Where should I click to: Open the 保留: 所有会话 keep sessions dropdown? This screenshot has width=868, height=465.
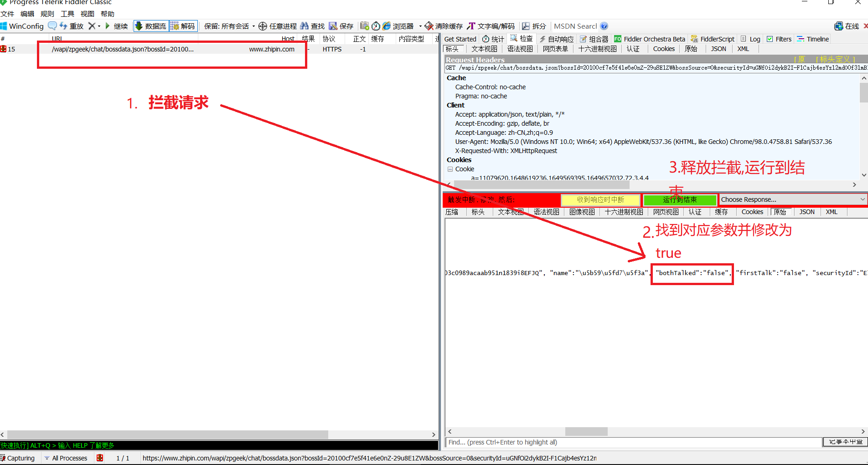pos(229,26)
